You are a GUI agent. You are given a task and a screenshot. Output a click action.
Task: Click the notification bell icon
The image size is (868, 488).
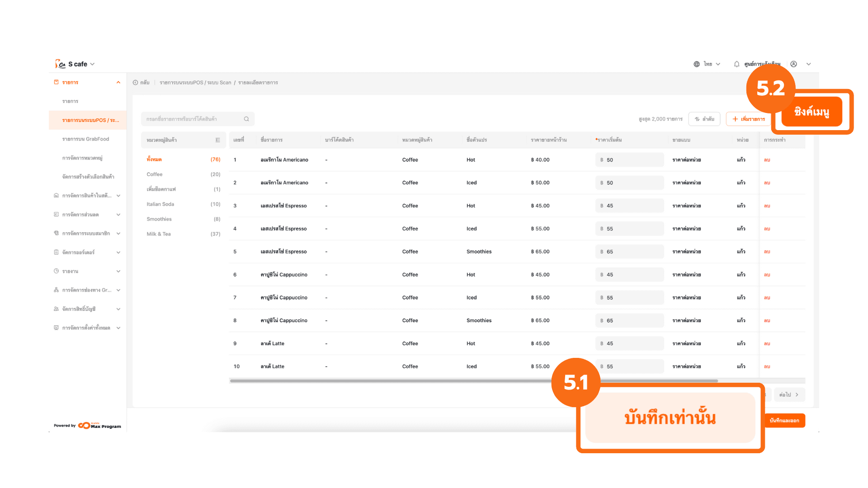pyautogui.click(x=736, y=64)
